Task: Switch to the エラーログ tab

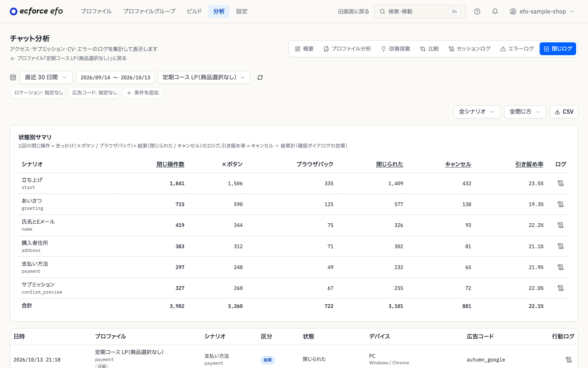Action: tap(517, 49)
